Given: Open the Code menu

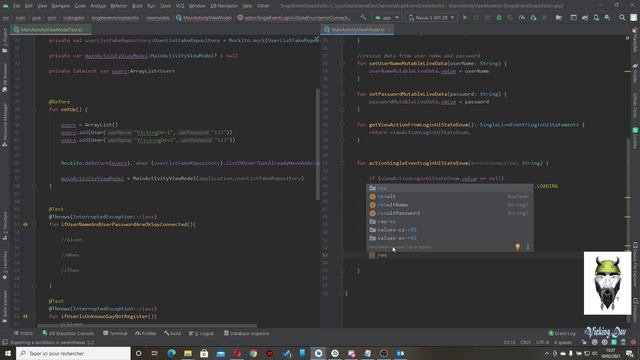Looking at the screenshot, I should point(80,6).
